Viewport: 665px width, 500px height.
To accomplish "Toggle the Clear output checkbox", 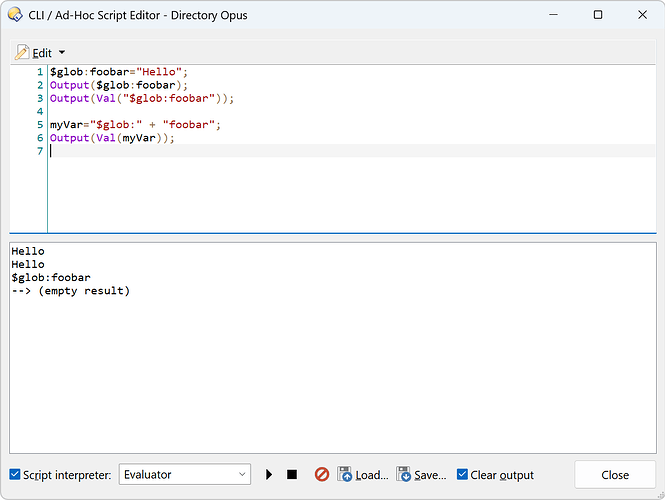I will [462, 474].
